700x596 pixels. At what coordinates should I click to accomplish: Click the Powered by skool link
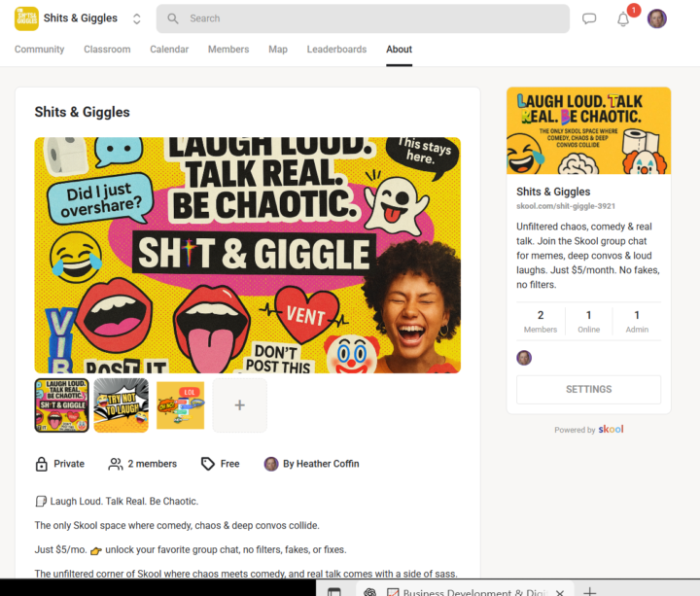pyautogui.click(x=588, y=430)
